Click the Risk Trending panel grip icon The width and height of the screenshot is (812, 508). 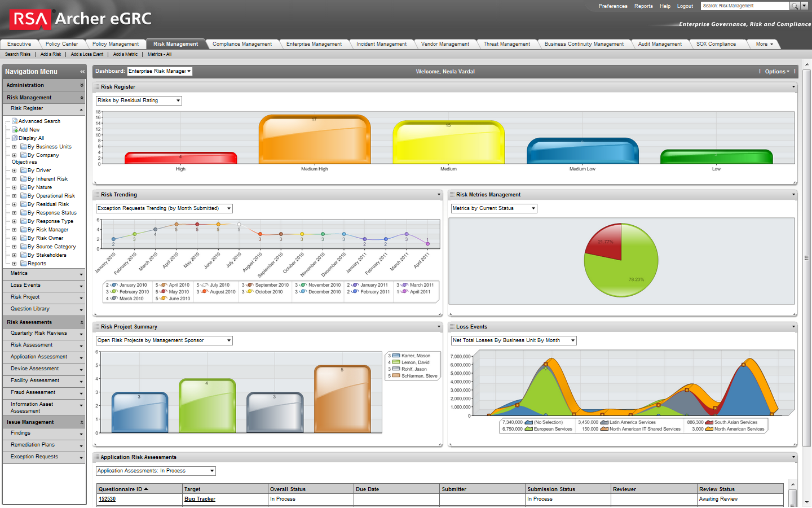point(97,195)
